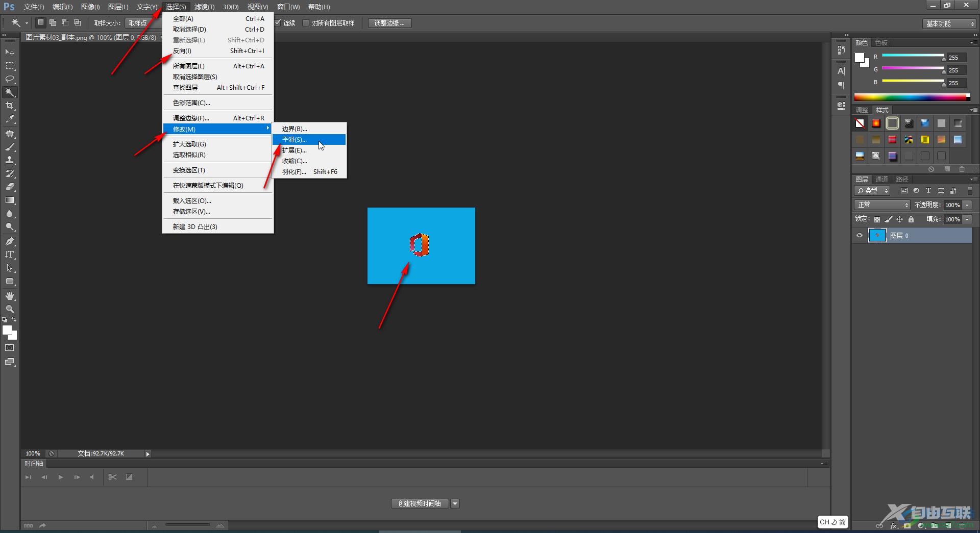The image size is (980, 533).
Task: Swap foreground and background colors
Action: [14, 320]
